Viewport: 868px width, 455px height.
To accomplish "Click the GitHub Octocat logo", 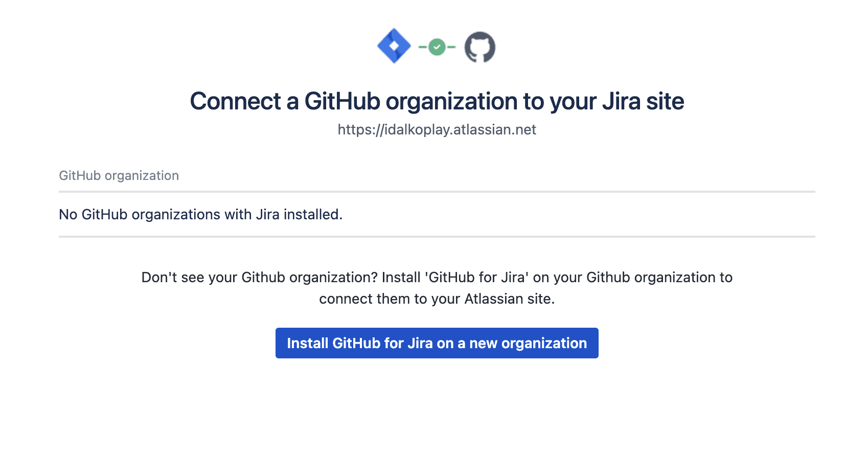I will [480, 47].
